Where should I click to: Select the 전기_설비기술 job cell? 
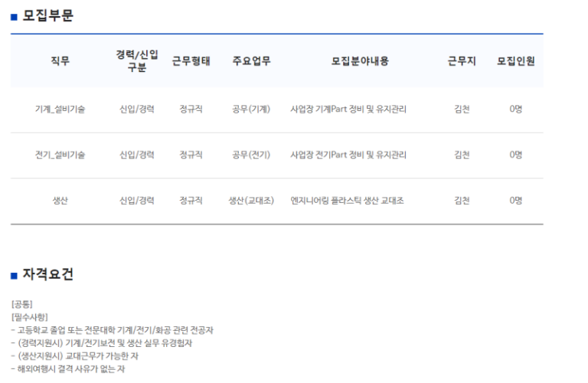60,155
